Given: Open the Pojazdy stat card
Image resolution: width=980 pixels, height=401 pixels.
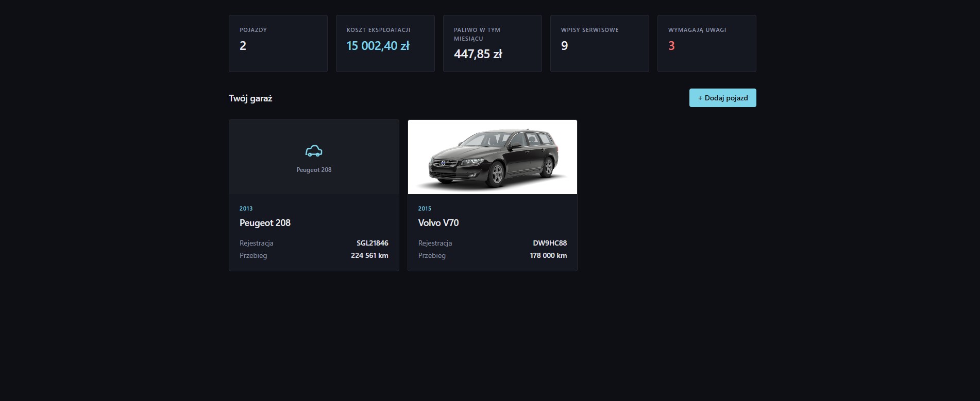Looking at the screenshot, I should [278, 43].
